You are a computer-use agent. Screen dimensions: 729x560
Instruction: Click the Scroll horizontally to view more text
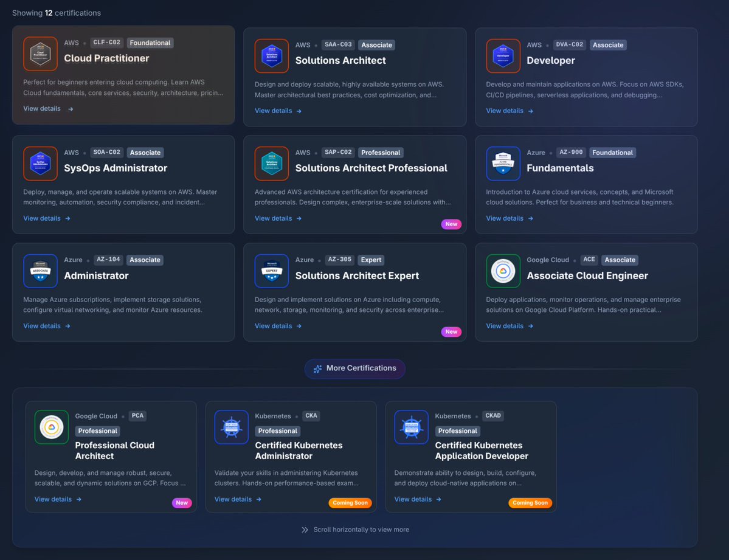(x=361, y=530)
